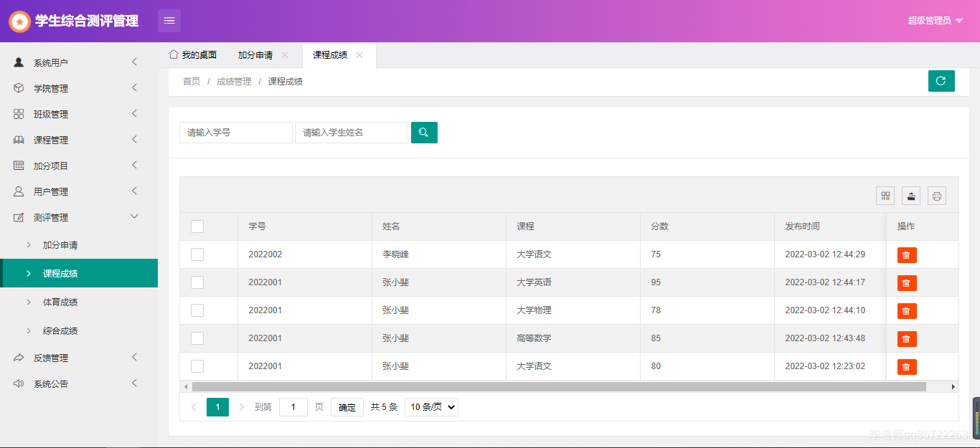Open the 超级管理员 user dropdown

point(936,21)
